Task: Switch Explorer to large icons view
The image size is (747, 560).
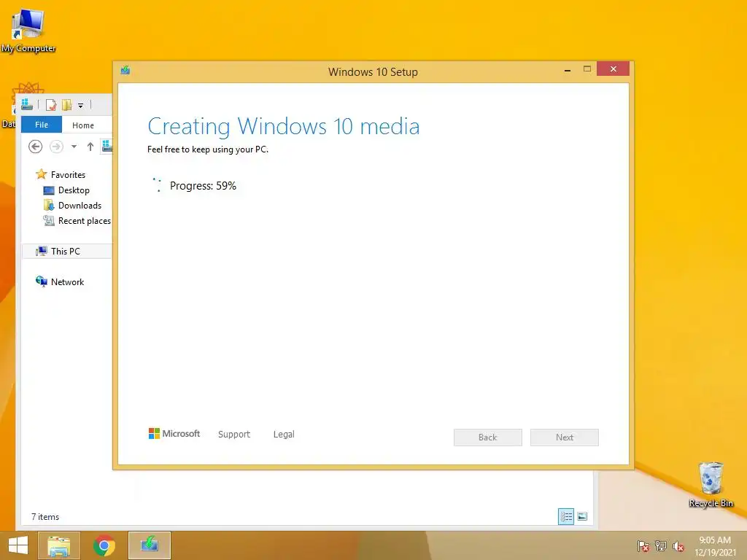Action: pos(582,517)
